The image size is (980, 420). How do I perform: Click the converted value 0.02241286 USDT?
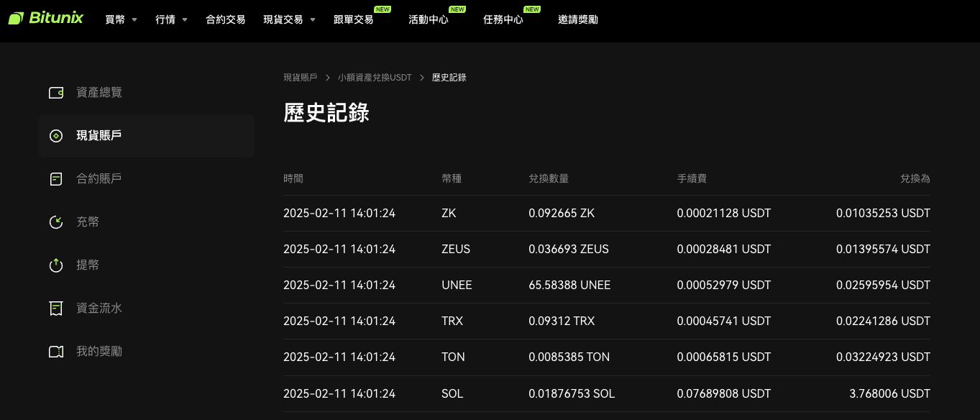click(883, 321)
